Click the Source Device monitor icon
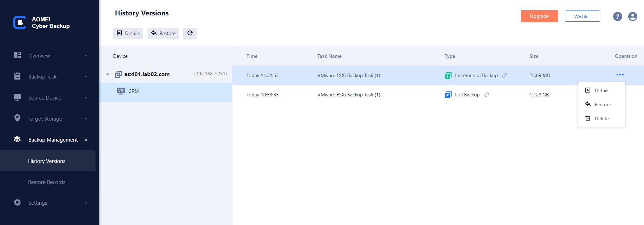Viewport: 644px width, 225px height. (x=17, y=97)
